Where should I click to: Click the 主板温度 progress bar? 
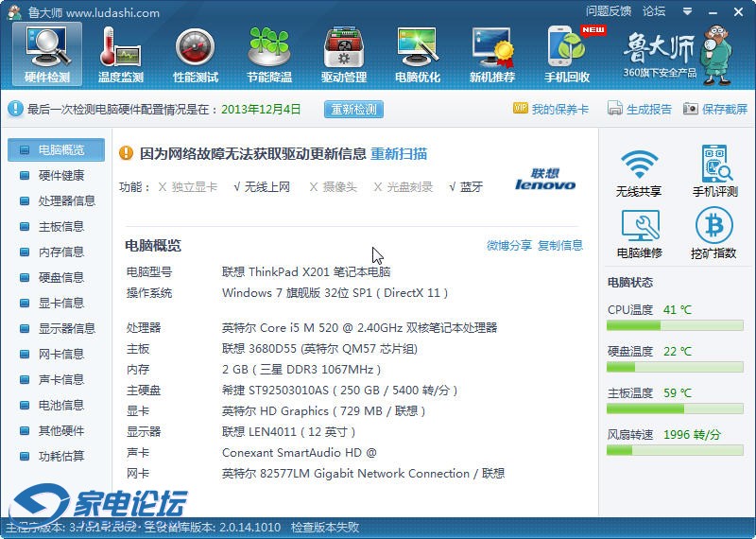(675, 409)
